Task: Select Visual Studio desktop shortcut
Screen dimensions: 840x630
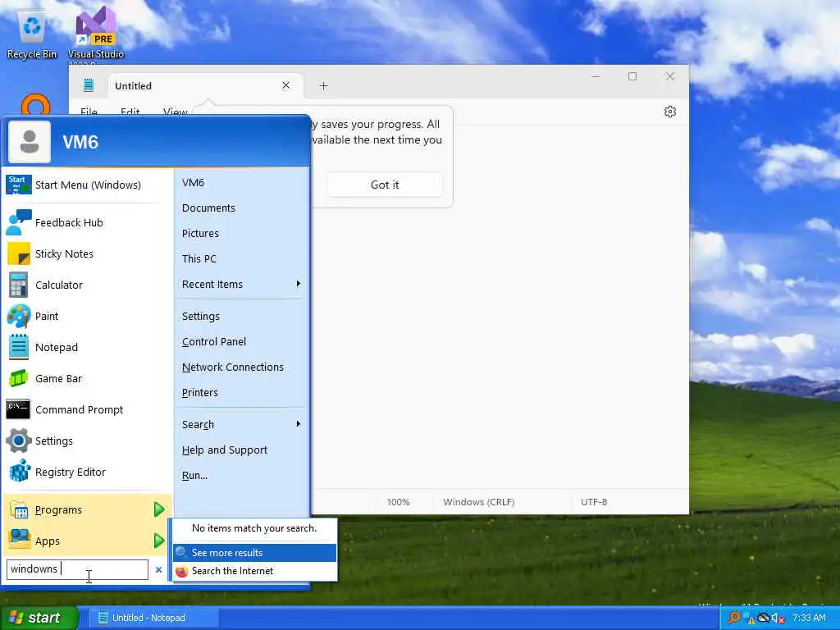Action: point(96,33)
